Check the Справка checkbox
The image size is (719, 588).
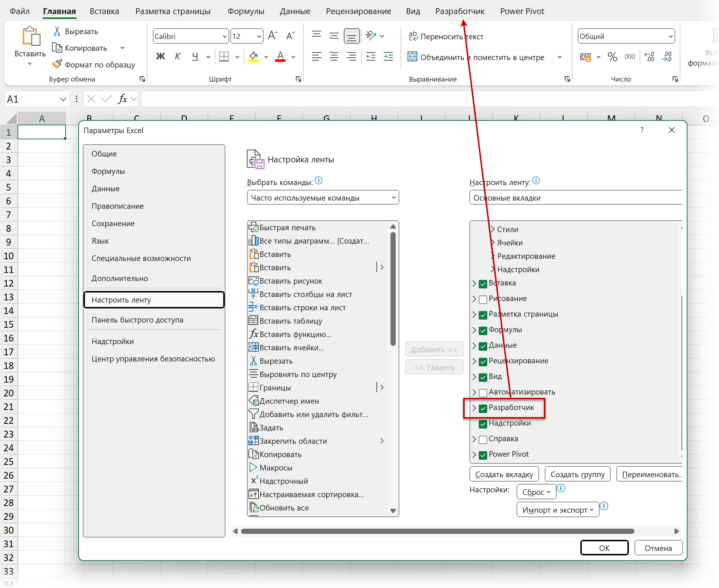pos(483,440)
